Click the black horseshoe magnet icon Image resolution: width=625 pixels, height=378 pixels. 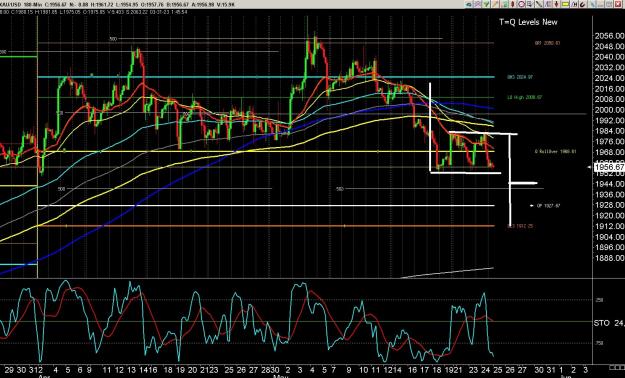pyautogui.click(x=583, y=4)
